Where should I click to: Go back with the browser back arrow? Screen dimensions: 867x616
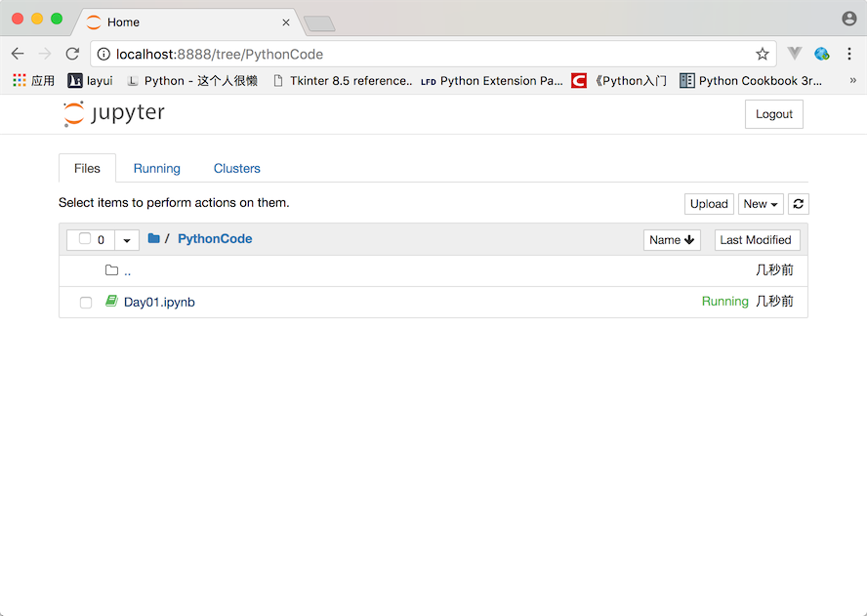pos(18,54)
